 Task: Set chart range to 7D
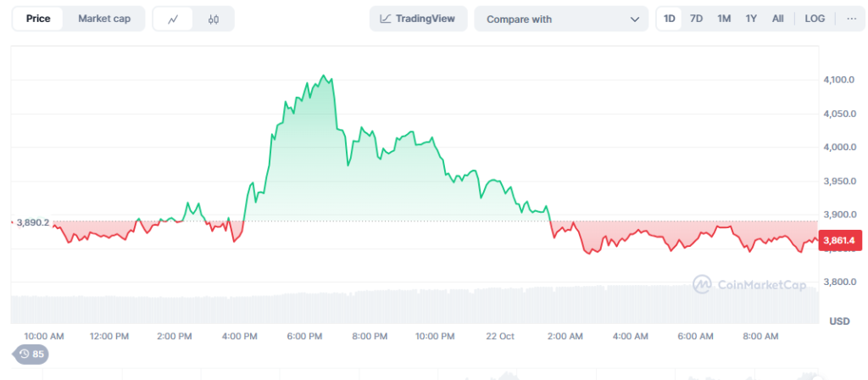pyautogui.click(x=696, y=19)
